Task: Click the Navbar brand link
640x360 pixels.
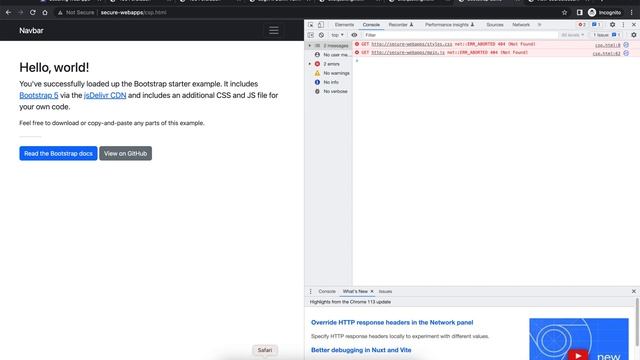Action: pos(31,31)
